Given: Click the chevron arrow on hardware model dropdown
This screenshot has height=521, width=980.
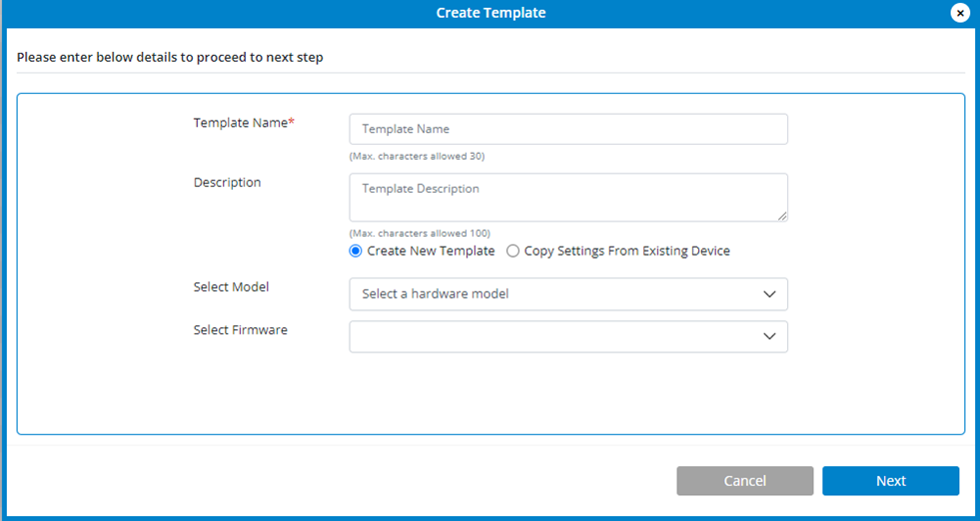Looking at the screenshot, I should (x=769, y=294).
